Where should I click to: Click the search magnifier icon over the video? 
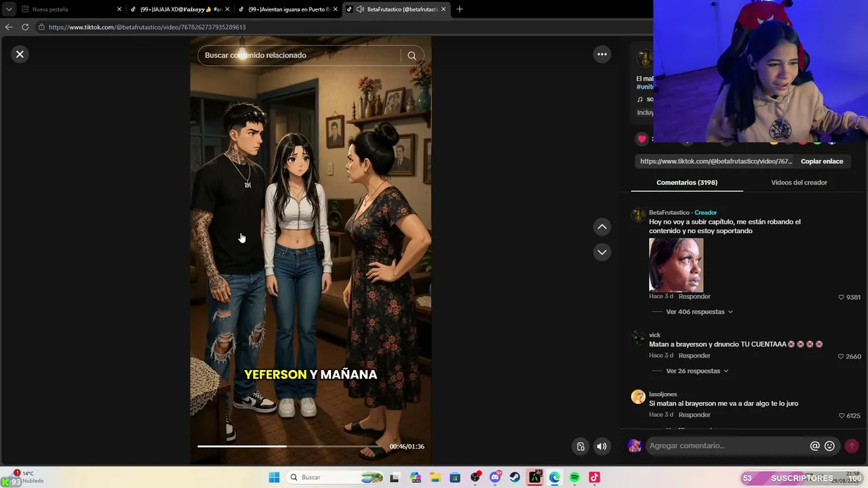pos(412,56)
